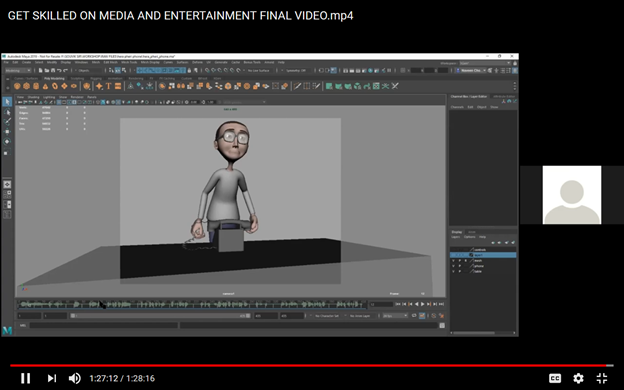Open video player settings gear

point(578,378)
